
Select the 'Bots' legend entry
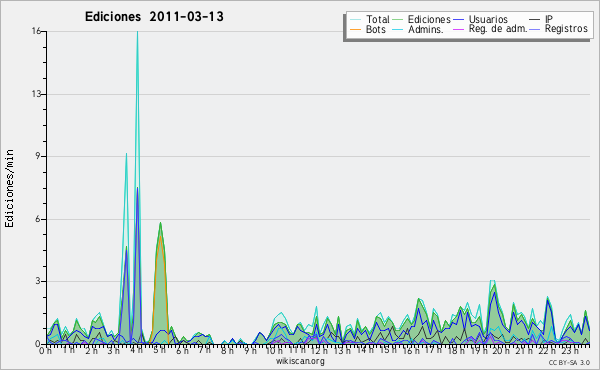(x=368, y=29)
